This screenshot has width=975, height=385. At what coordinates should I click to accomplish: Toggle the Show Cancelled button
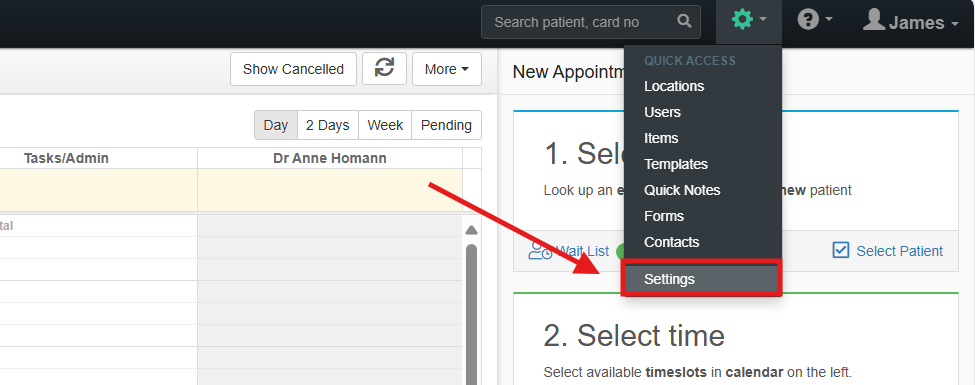pos(293,69)
